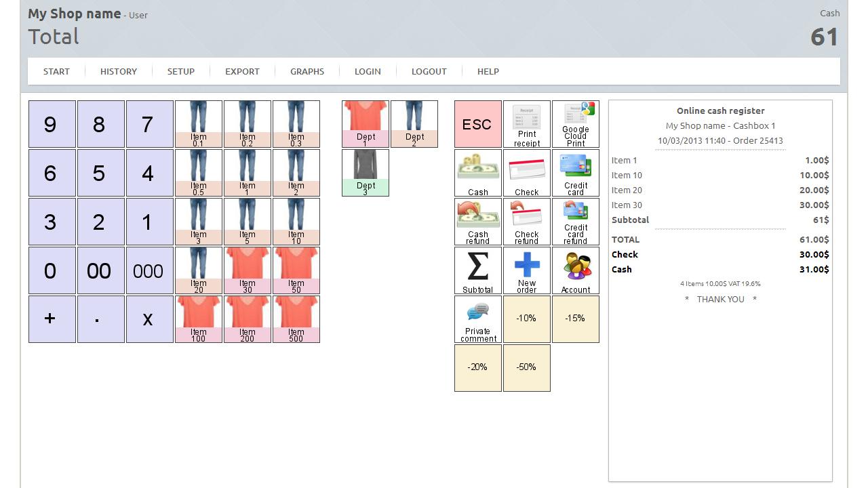Add Item 50 shirt
Image resolution: width=868 pixels, height=488 pixels.
coord(296,270)
